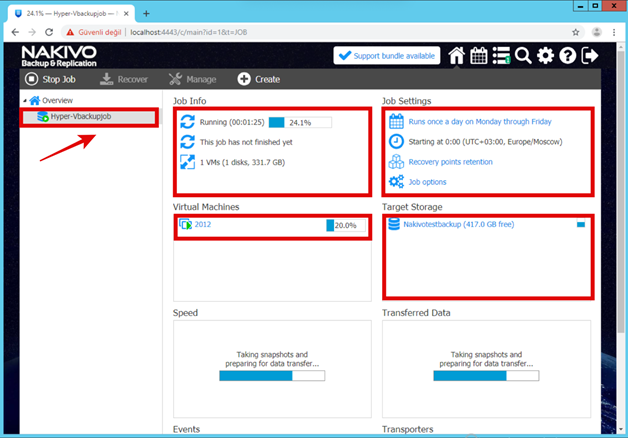This screenshot has height=438, width=628.
Task: Open the Job options link
Action: [x=427, y=182]
